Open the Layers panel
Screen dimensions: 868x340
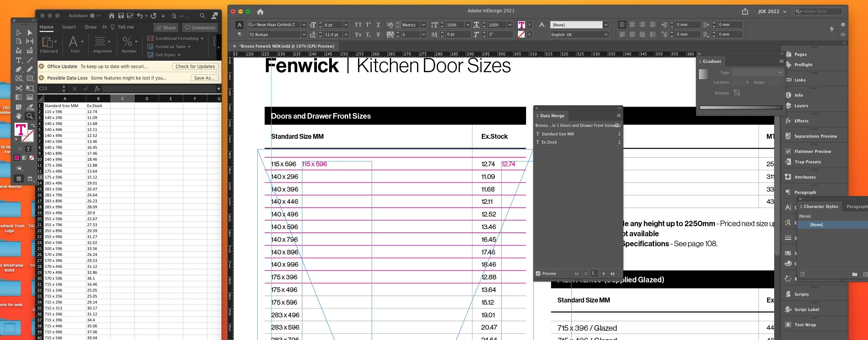tap(801, 106)
